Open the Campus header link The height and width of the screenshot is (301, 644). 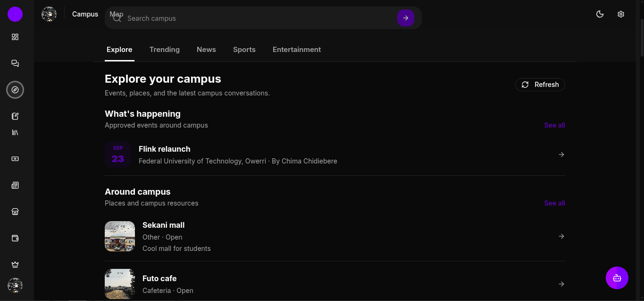pos(85,14)
